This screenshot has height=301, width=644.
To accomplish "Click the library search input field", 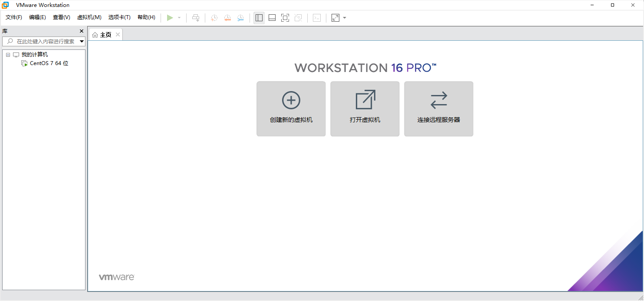I will (43, 41).
